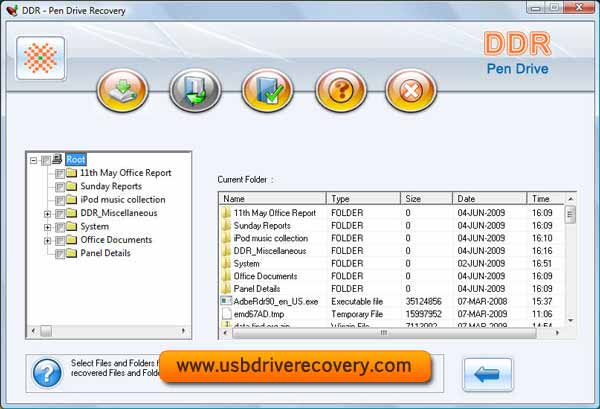Click size value 15997952
The image size is (600, 409).
[423, 314]
